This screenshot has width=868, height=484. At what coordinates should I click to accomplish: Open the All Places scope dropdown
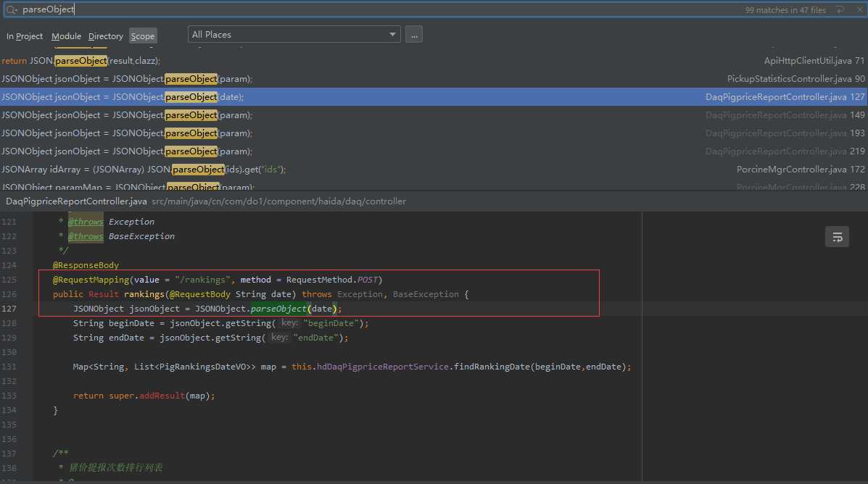click(294, 35)
